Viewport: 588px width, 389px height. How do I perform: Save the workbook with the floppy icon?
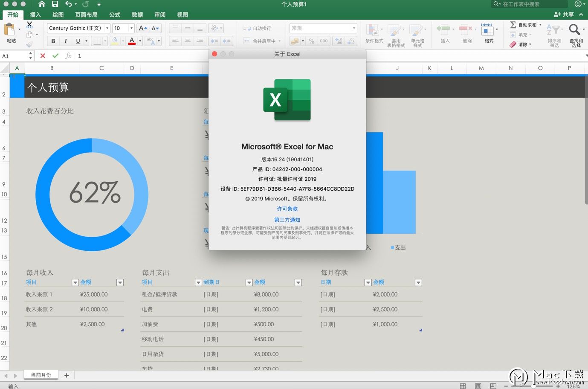pos(55,4)
